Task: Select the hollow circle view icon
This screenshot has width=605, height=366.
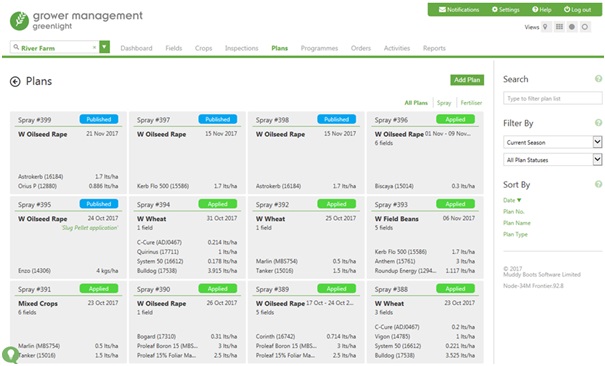Action: 585,27
